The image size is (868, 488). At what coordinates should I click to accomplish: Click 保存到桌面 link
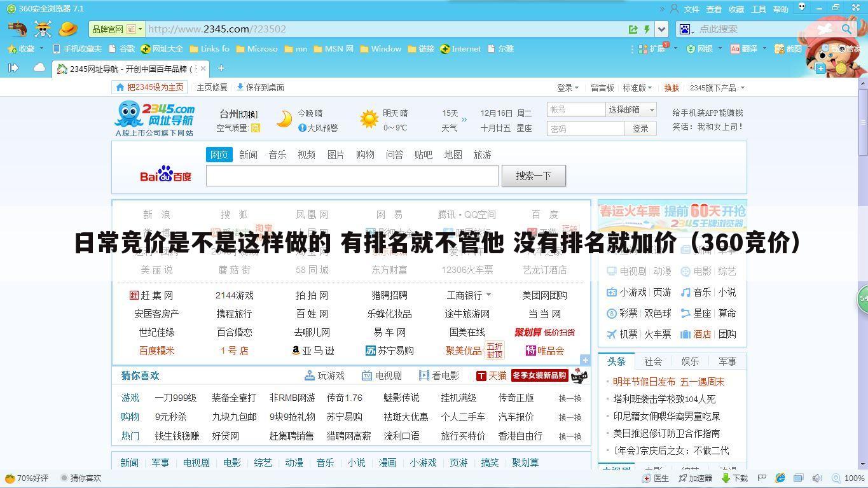[260, 87]
